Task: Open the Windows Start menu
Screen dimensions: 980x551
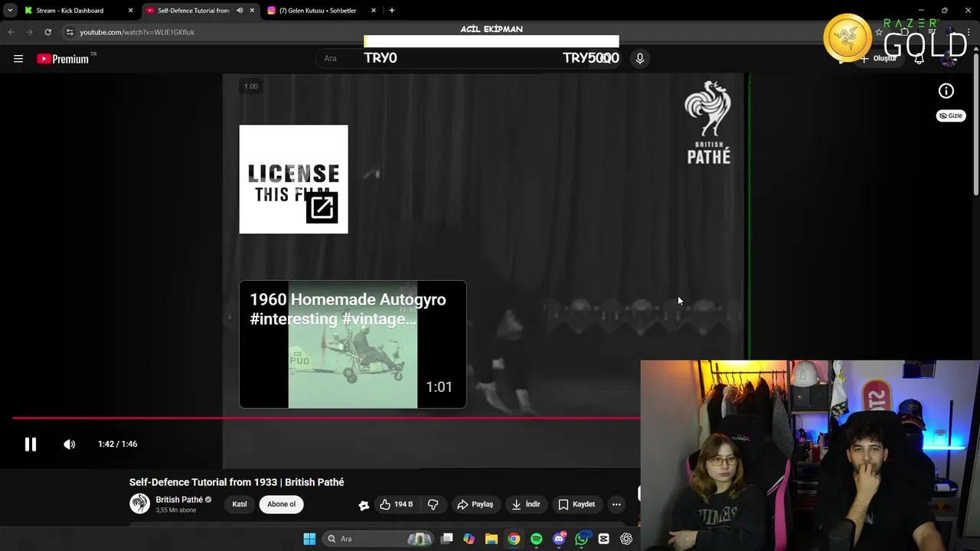Action: click(309, 539)
